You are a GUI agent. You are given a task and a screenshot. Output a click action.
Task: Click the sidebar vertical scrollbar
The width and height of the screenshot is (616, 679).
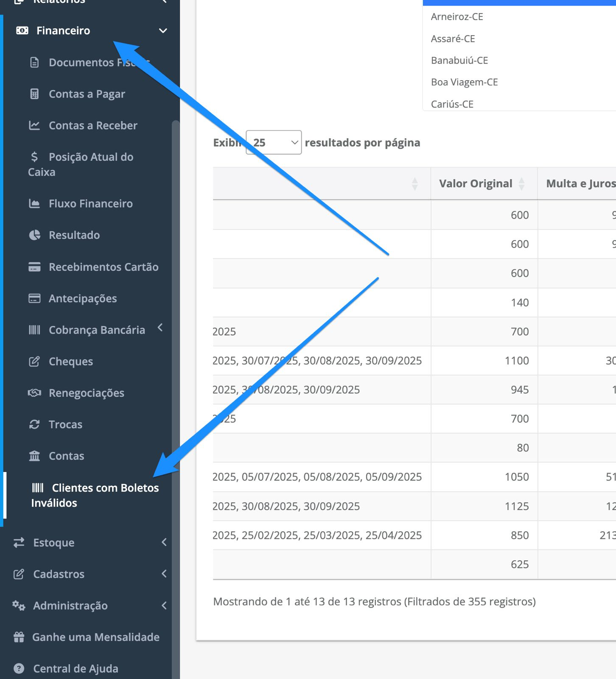[x=176, y=399]
